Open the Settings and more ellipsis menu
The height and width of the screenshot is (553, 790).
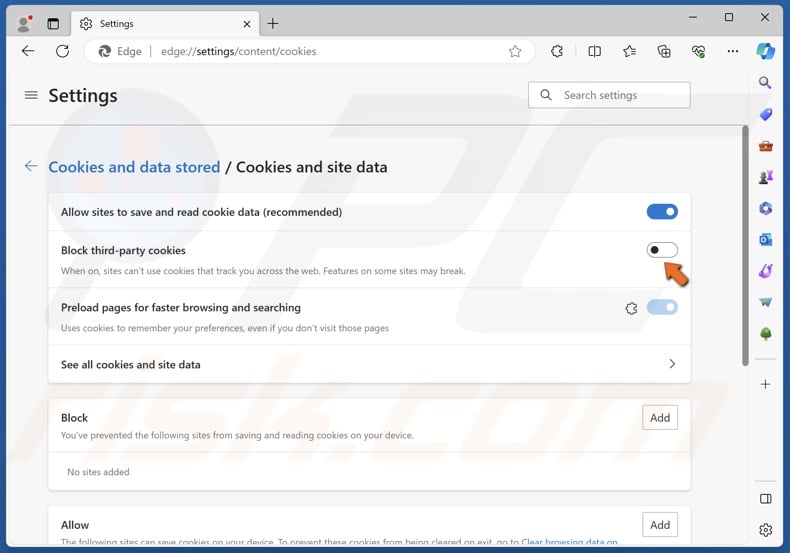point(733,51)
